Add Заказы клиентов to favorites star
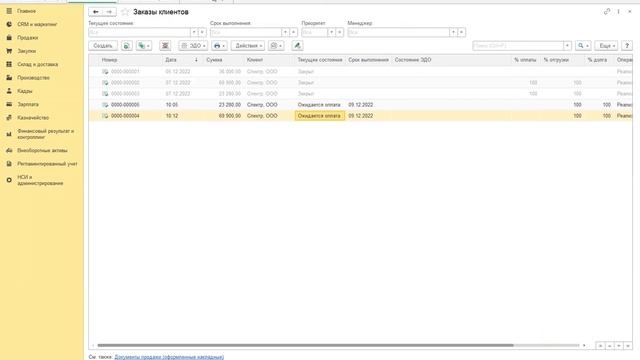This screenshot has height=360, width=640. coord(125,12)
